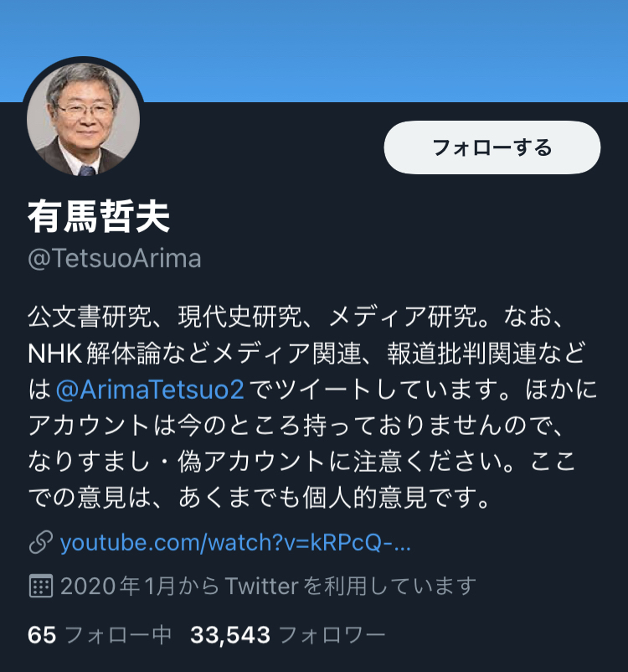
Task: Click the フォローする follow button
Action: point(492,147)
